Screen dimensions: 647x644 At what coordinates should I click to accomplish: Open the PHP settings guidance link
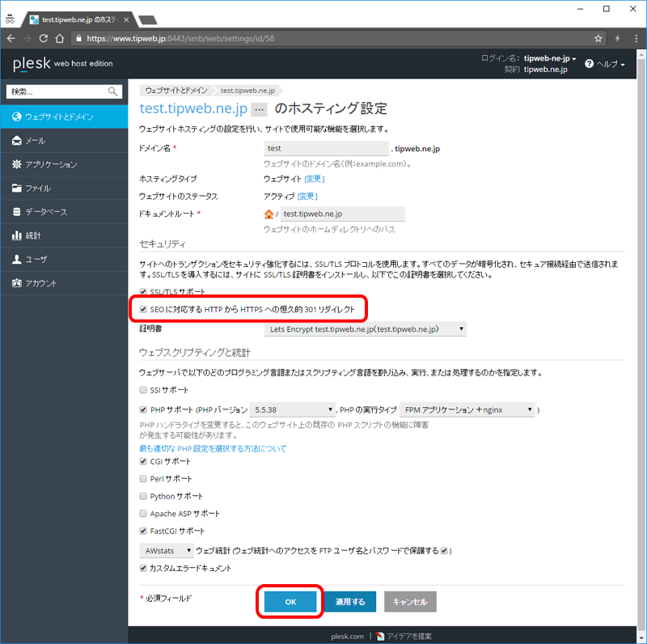(213, 448)
